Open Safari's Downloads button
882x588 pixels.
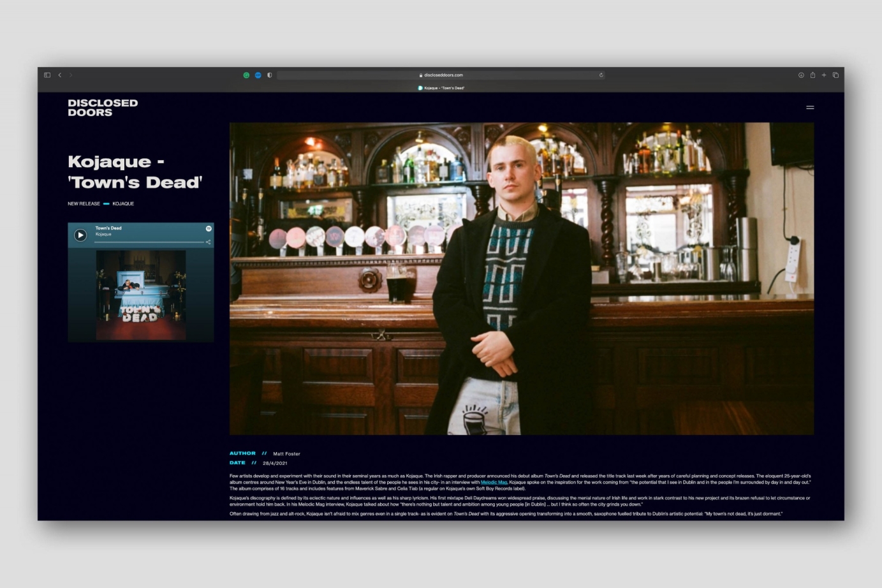tap(800, 75)
